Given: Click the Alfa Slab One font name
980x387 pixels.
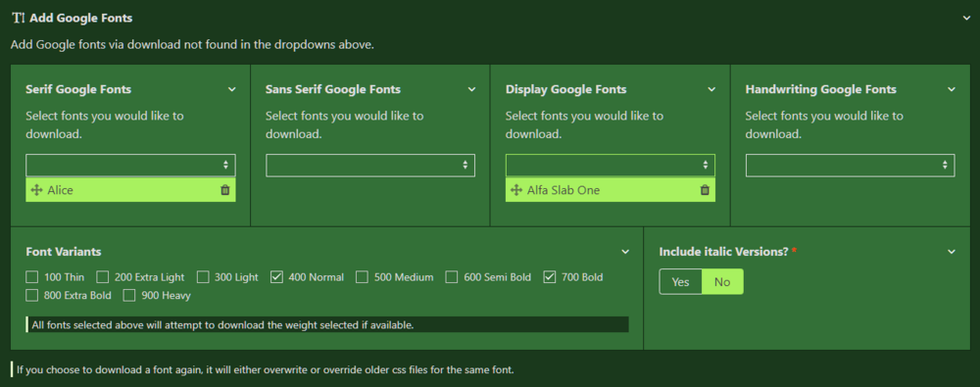Looking at the screenshot, I should tap(563, 190).
